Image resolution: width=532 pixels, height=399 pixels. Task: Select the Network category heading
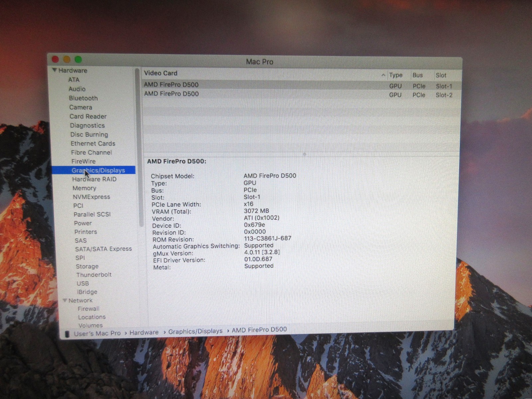pyautogui.click(x=80, y=300)
